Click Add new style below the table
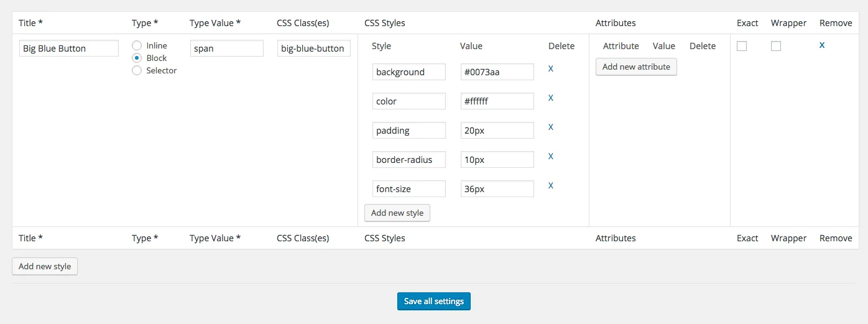The width and height of the screenshot is (868, 324). click(x=45, y=266)
